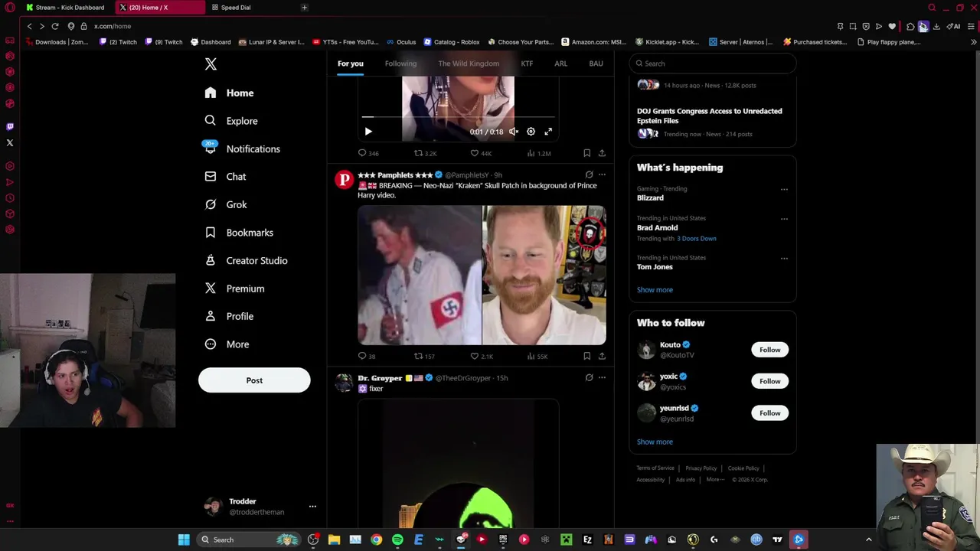Like the top video post with 44K likes

point(481,153)
